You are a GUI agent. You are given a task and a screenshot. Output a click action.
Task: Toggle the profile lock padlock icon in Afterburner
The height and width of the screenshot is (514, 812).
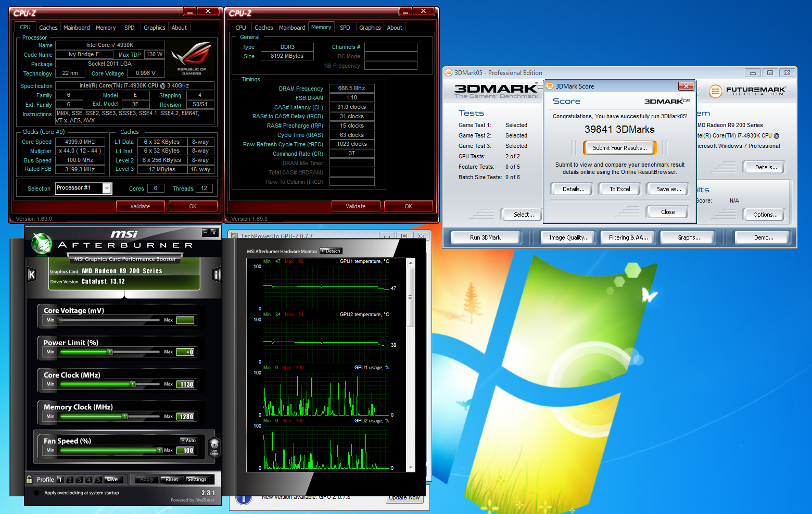(29, 479)
